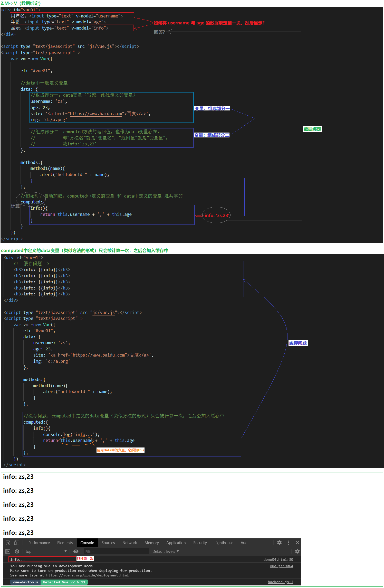Viewport: 384px width, 588px height.
Task: Open DevTools settings gear in the tab bar
Action: [x=279, y=543]
